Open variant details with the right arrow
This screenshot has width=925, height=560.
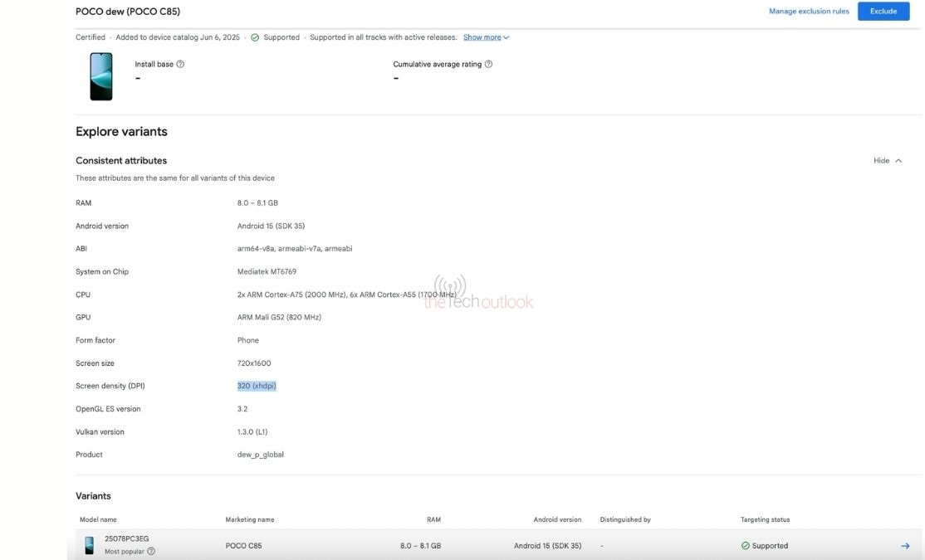[905, 546]
